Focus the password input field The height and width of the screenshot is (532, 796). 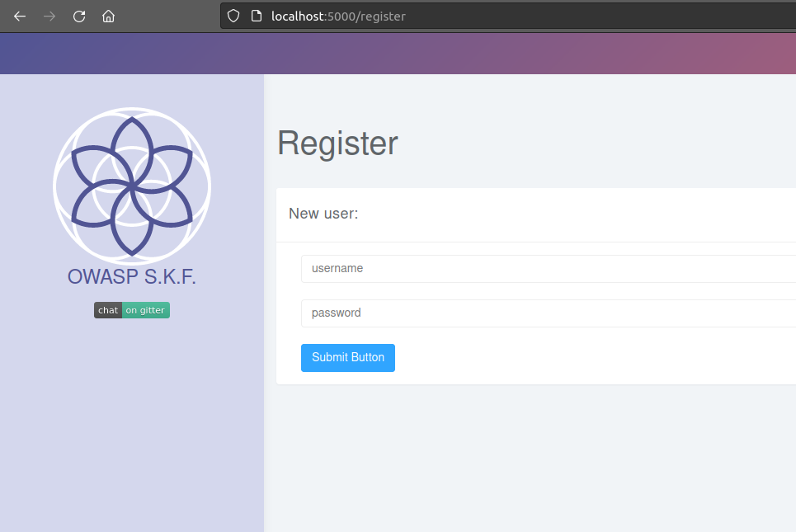(544, 313)
